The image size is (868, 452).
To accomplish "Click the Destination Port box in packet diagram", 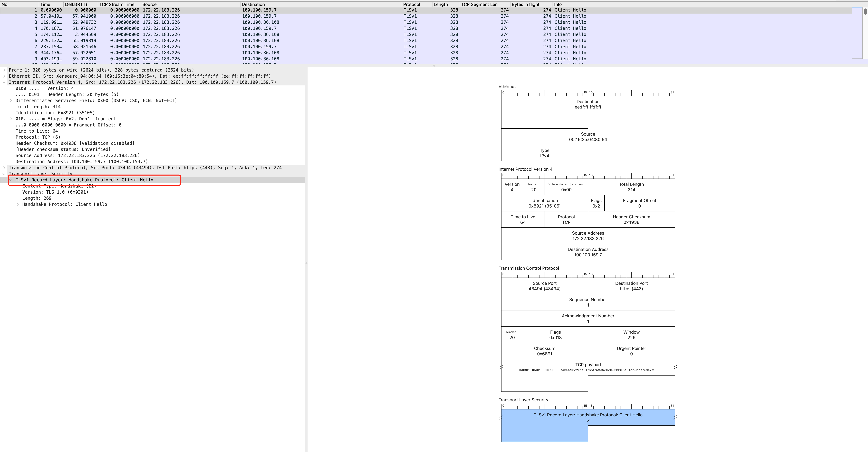I will tap(631, 286).
